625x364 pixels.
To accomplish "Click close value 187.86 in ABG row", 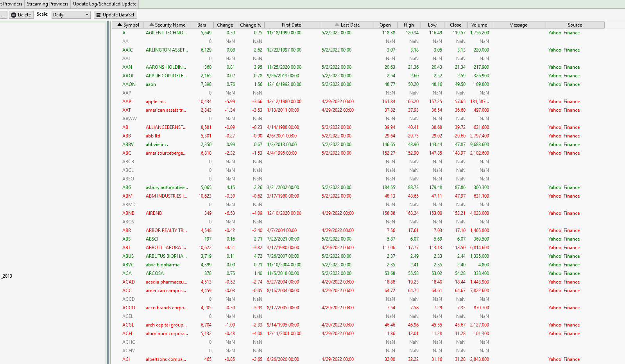I will tap(459, 187).
